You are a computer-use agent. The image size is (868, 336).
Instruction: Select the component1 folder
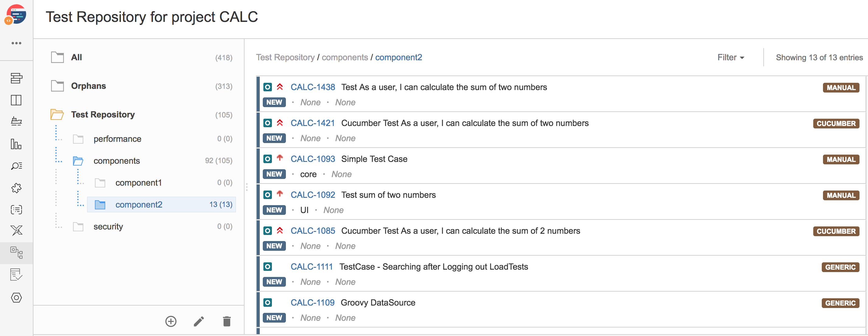click(138, 183)
